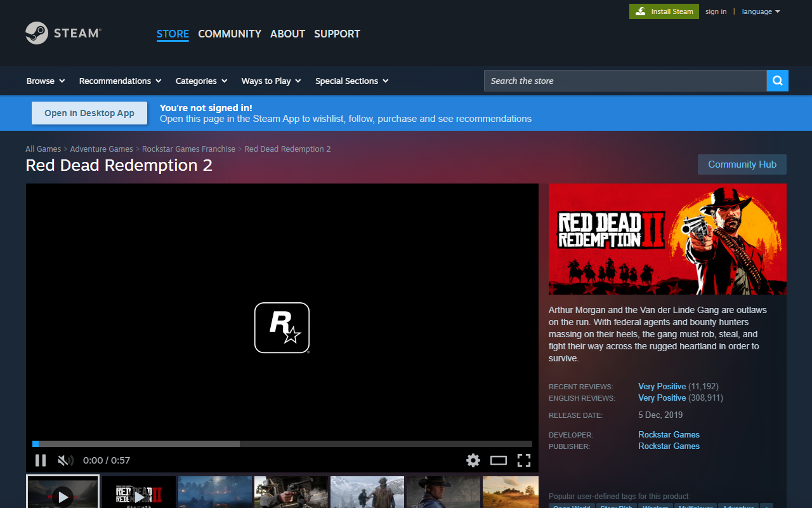
Task: Open Very Positive recent reviews link
Action: 662,386
